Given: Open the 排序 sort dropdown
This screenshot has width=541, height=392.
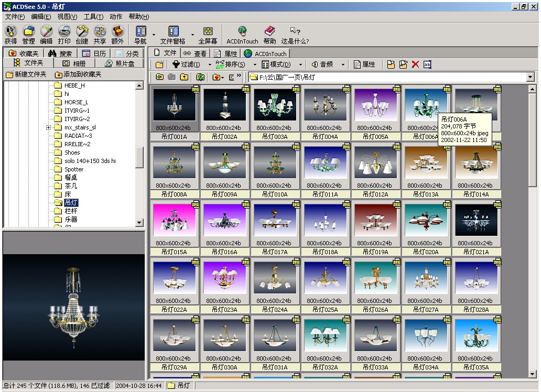Looking at the screenshot, I should click(x=234, y=64).
